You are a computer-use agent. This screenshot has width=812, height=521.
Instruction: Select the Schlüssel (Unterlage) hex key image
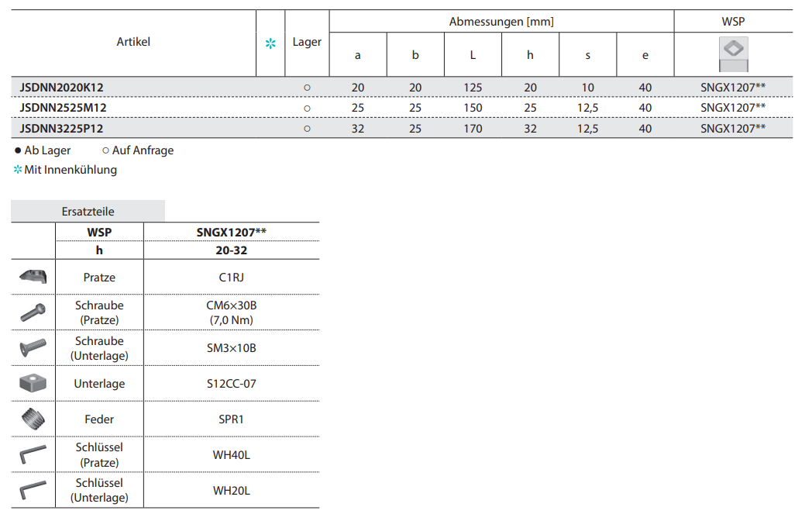[33, 490]
